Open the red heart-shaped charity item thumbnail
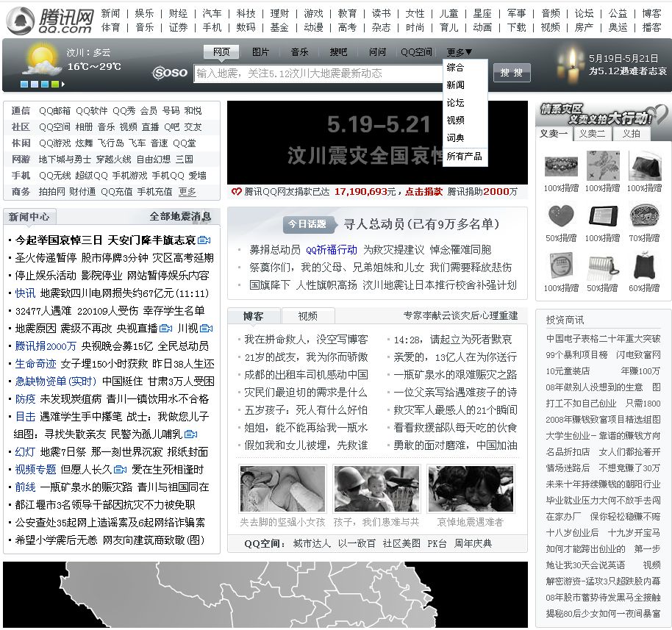The width and height of the screenshot is (672, 630). click(x=561, y=215)
